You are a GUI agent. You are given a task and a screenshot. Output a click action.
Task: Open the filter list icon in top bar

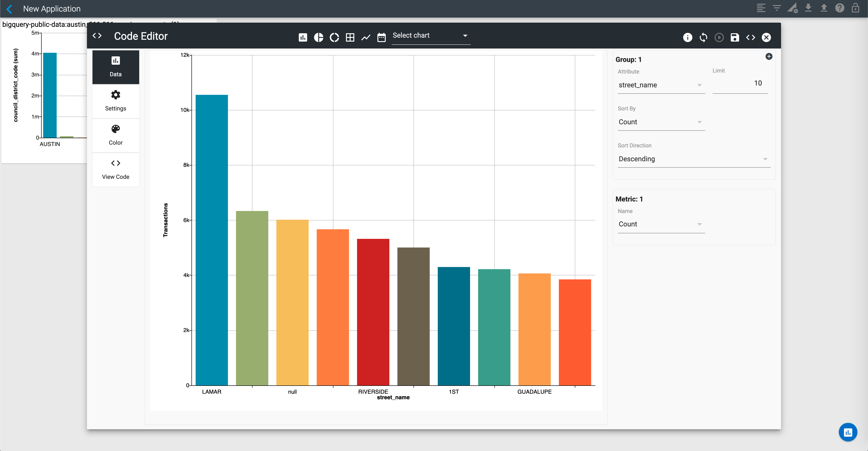(x=777, y=8)
